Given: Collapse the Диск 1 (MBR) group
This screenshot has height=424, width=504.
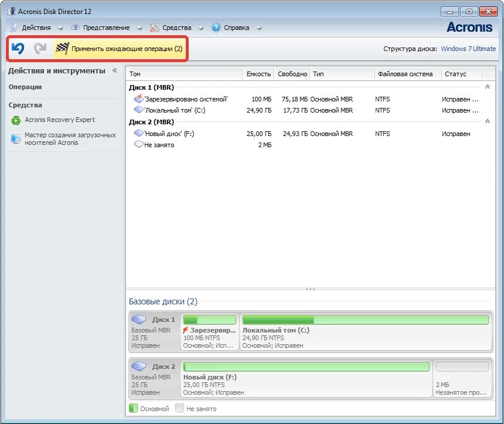Looking at the screenshot, I should [488, 87].
